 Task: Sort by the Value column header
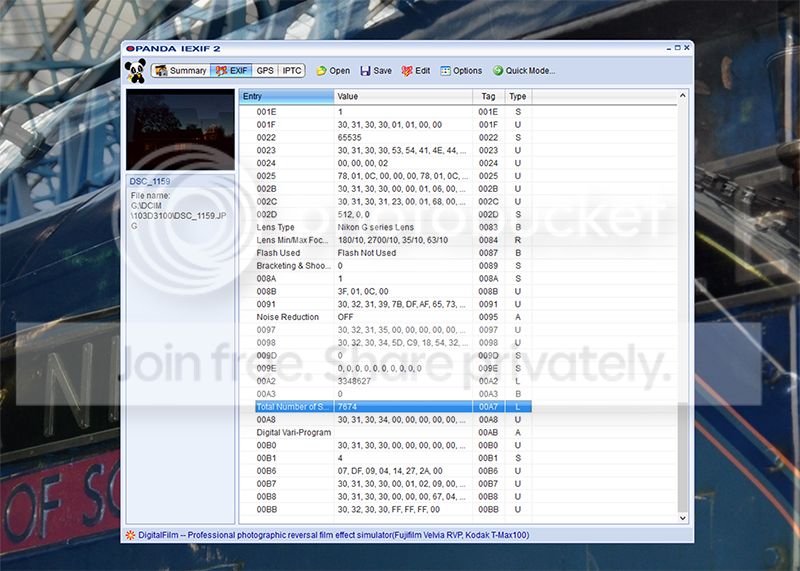click(x=402, y=96)
